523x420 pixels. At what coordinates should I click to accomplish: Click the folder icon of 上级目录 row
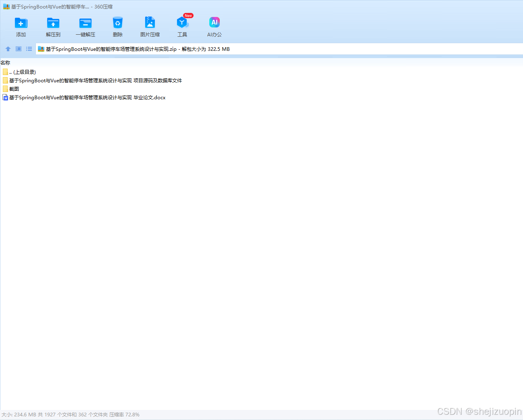tap(5, 72)
